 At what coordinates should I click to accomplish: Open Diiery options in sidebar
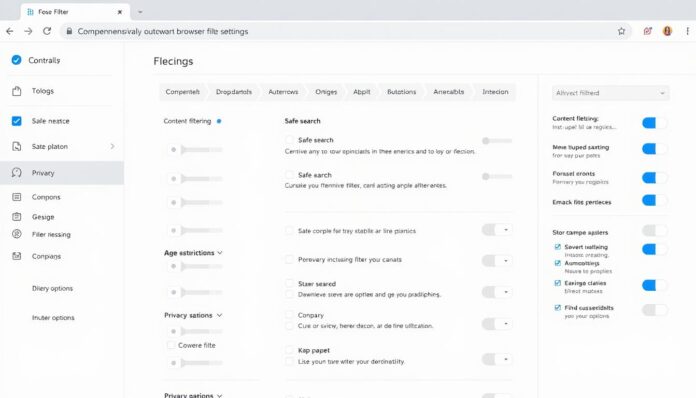[52, 288]
